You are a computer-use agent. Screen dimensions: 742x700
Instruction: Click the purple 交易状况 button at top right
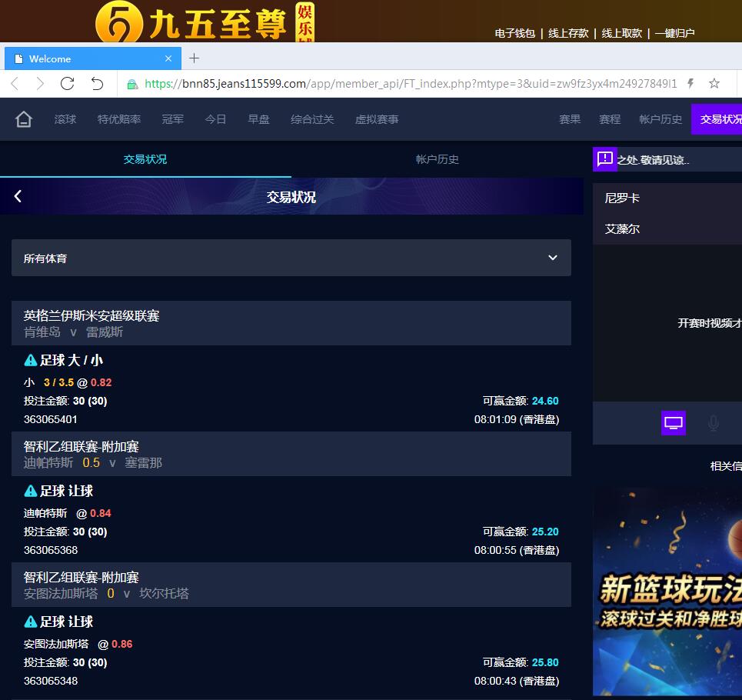coord(719,119)
